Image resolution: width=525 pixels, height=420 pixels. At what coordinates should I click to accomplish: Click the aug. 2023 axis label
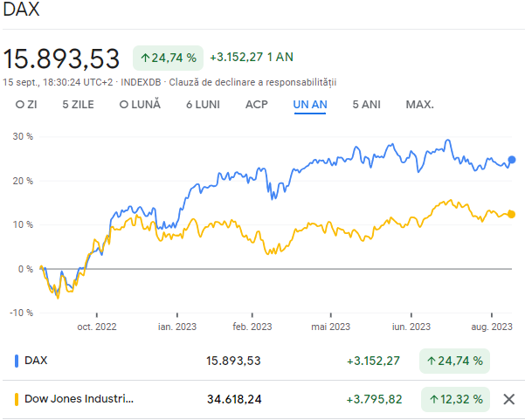pos(492,327)
